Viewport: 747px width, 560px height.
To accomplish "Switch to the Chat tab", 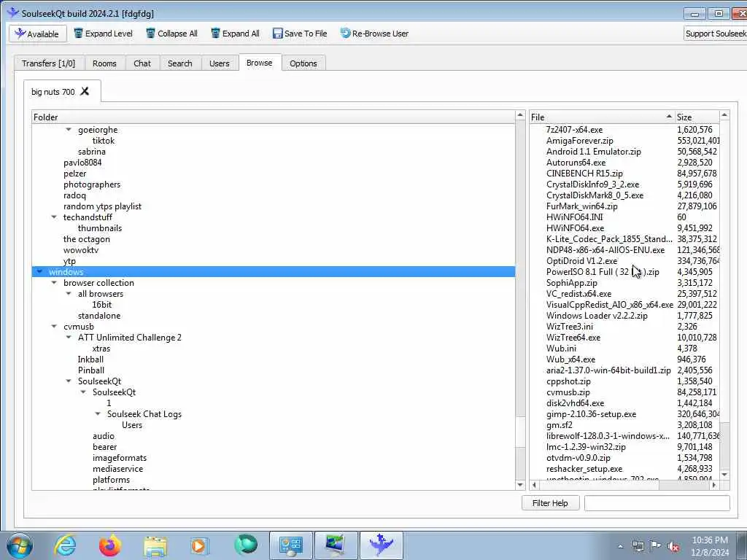I will 142,63.
